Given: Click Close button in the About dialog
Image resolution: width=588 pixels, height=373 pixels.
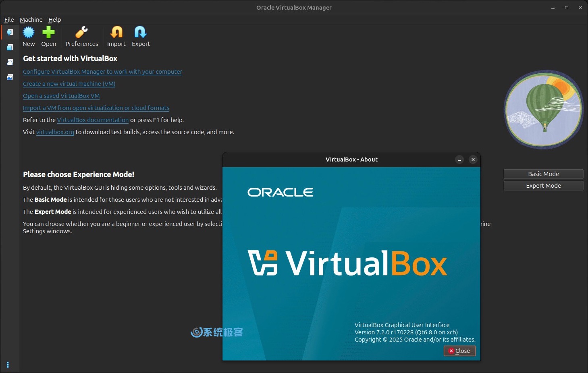Looking at the screenshot, I should pyautogui.click(x=460, y=351).
